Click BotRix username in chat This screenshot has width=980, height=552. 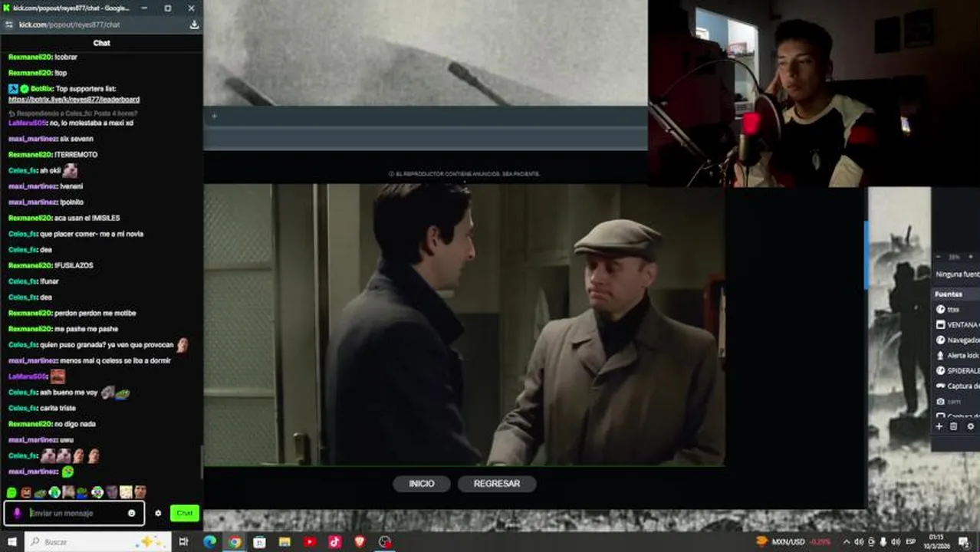[x=41, y=89]
